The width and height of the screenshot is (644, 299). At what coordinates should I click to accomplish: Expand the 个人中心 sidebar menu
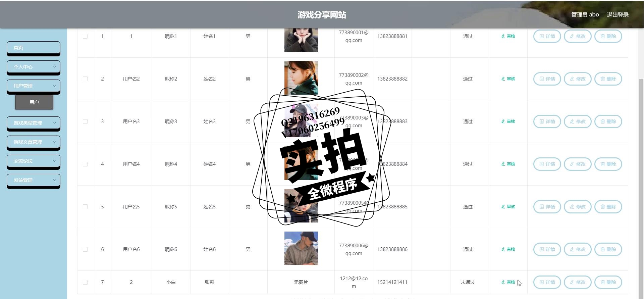34,67
